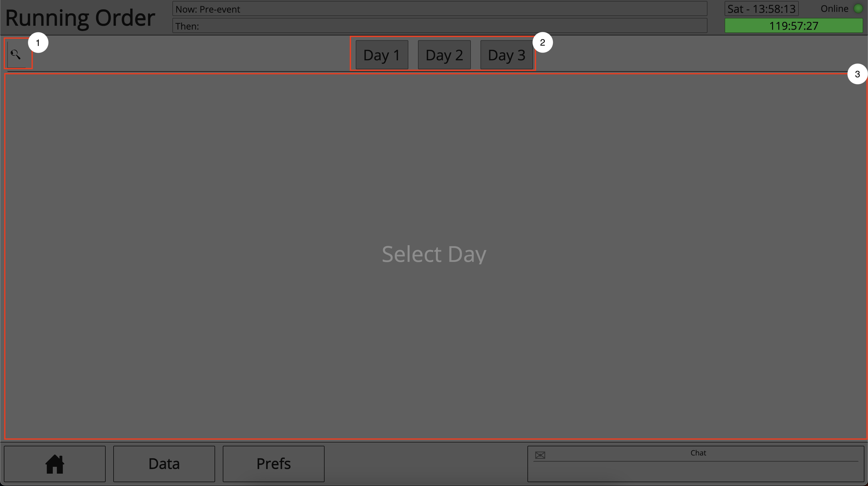868x486 pixels.
Task: Click the Chat message area
Action: pos(696,464)
